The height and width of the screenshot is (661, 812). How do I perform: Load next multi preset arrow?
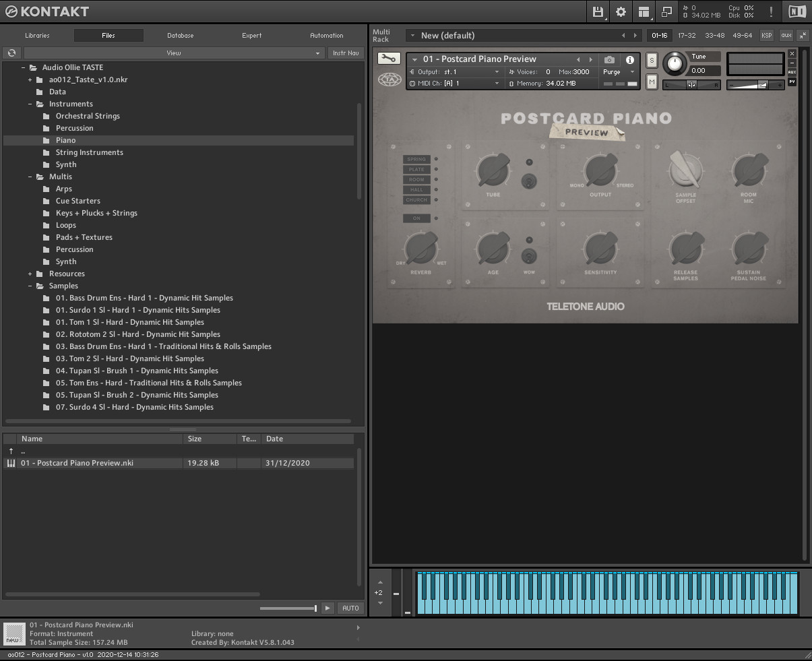click(x=635, y=35)
